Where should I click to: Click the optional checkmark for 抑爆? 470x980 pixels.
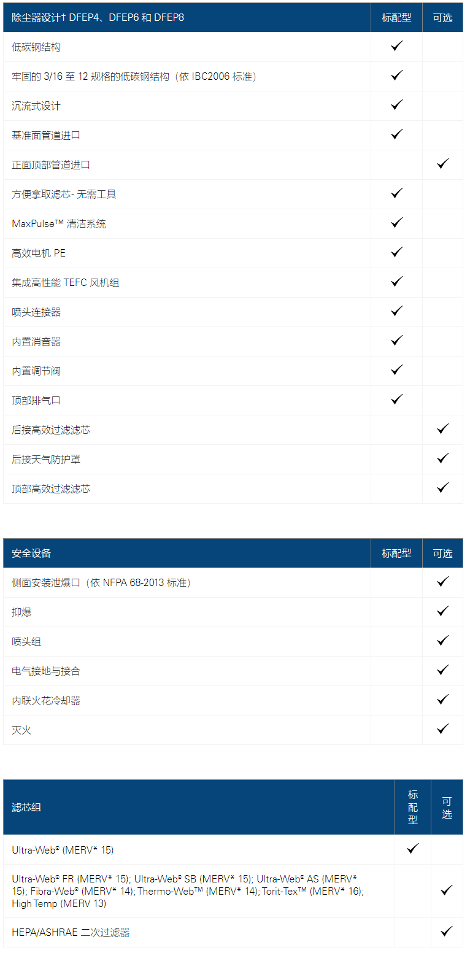pos(443,611)
